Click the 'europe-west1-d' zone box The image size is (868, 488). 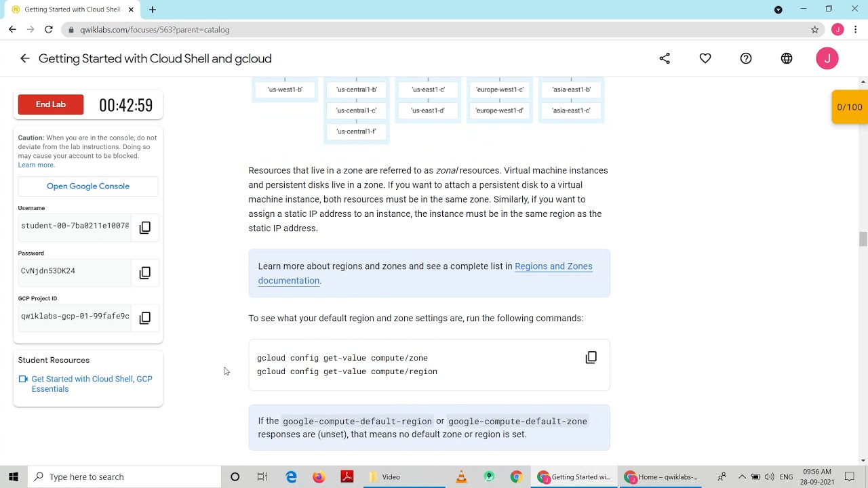[x=500, y=110]
